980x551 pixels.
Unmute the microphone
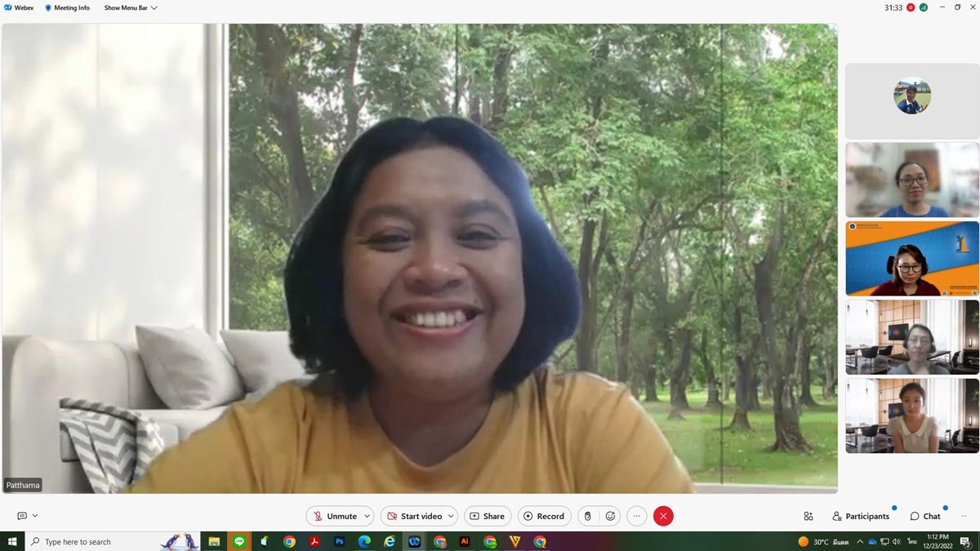(x=333, y=516)
